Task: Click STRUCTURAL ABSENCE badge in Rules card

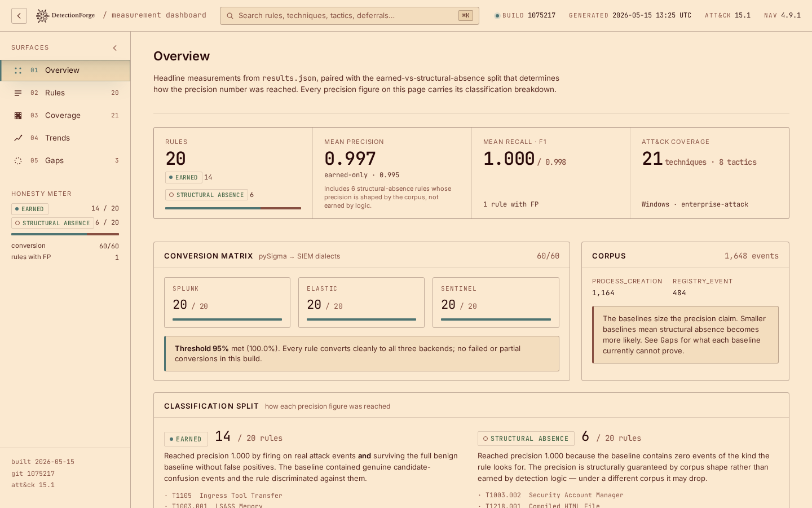Action: 207,195
